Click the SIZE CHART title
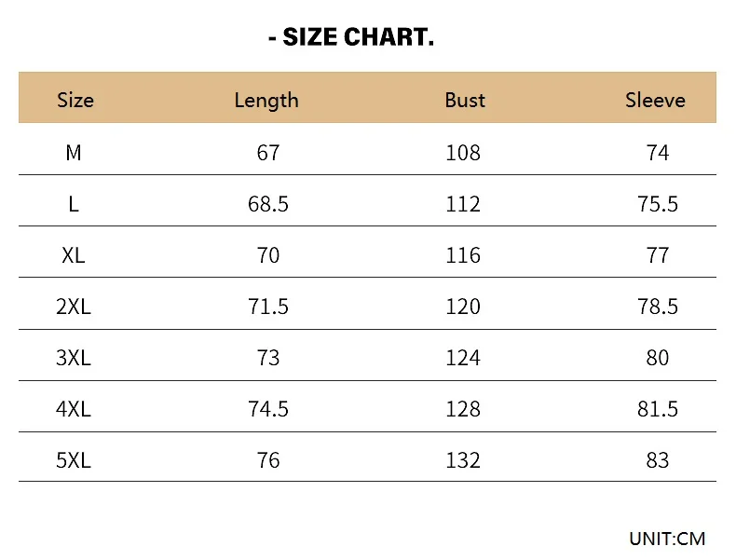 point(351,38)
